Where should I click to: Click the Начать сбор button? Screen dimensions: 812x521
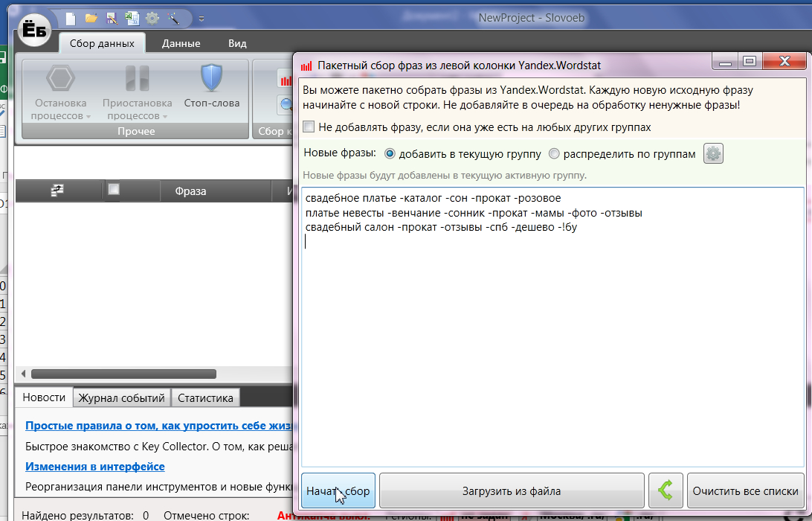(338, 490)
